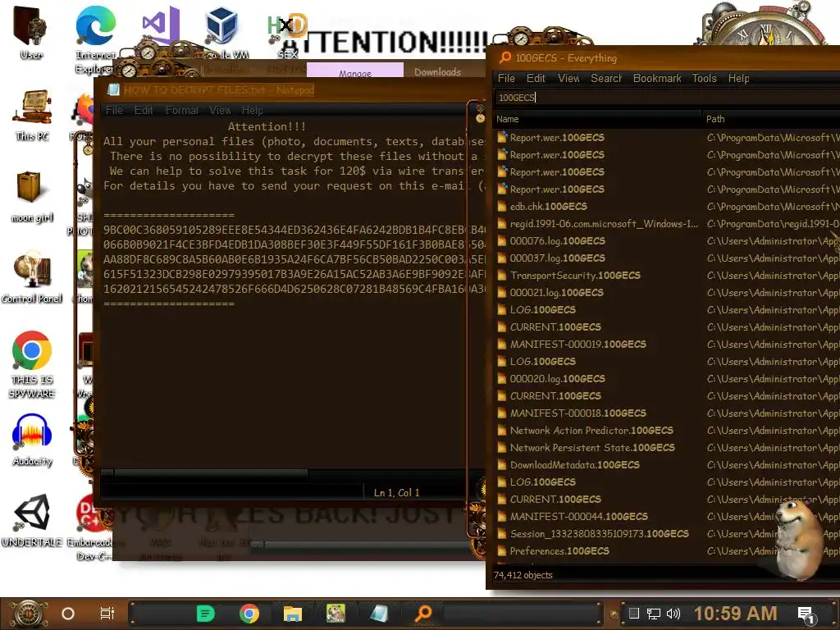Open the View menu in Everything
840x630 pixels.
(x=568, y=78)
